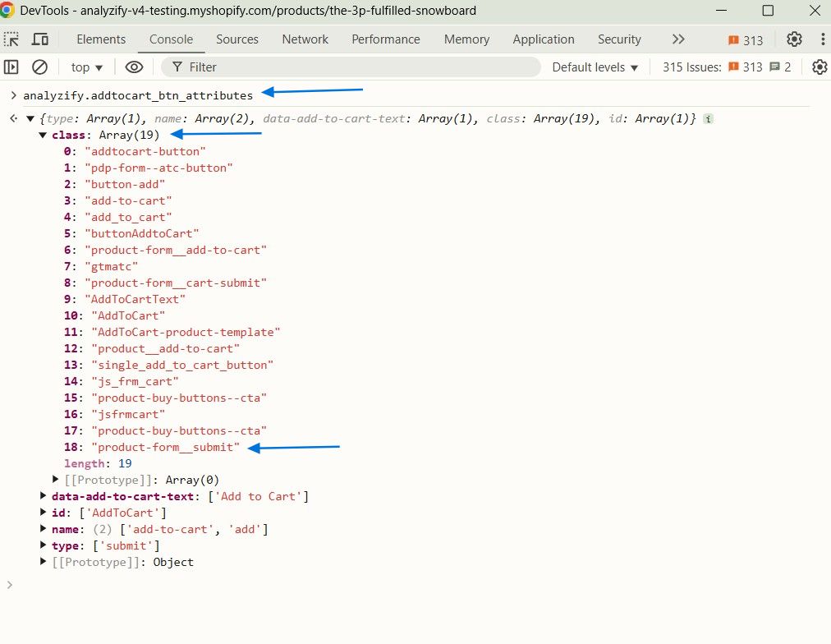Open the Application tab
This screenshot has height=644, width=831.
pos(544,39)
